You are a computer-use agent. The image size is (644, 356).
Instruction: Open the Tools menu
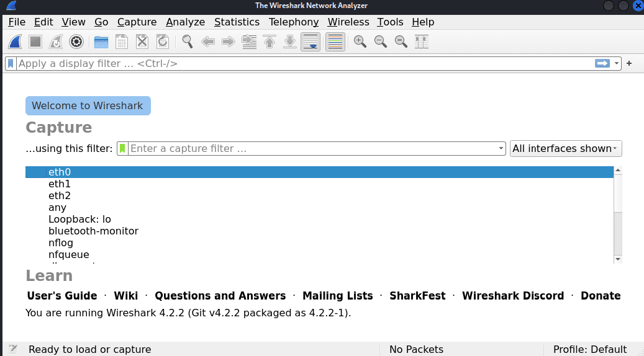[390, 22]
